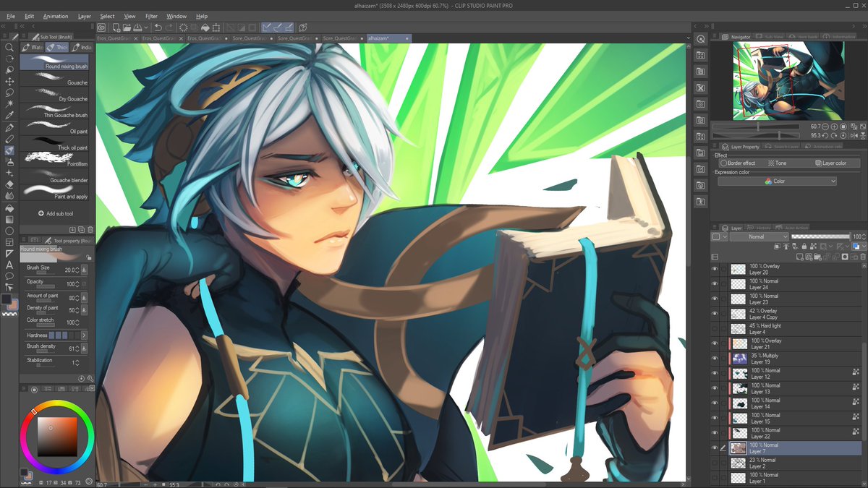The width and height of the screenshot is (868, 488).
Task: Toggle visibility of Layer 12
Action: click(715, 374)
